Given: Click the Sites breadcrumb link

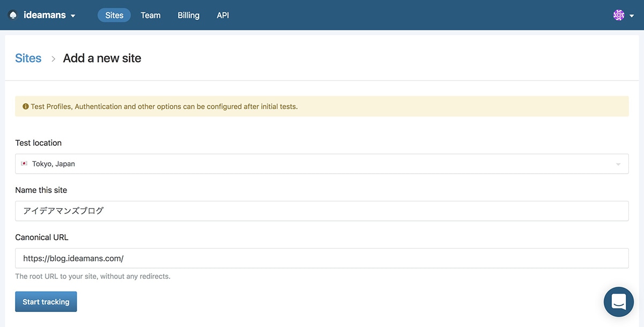Looking at the screenshot, I should click(28, 58).
